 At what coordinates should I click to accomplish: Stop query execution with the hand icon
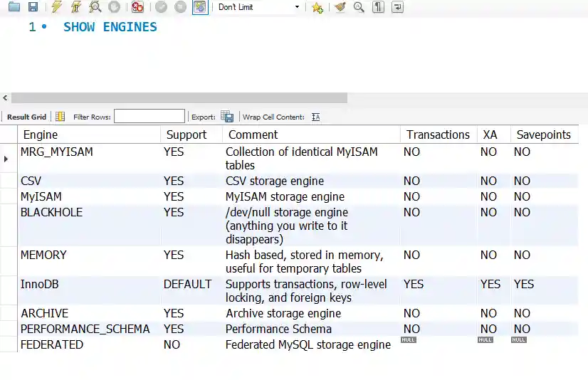point(114,6)
